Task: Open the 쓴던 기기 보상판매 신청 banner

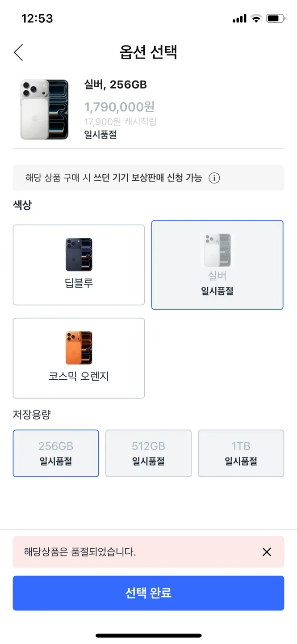Action: click(148, 178)
